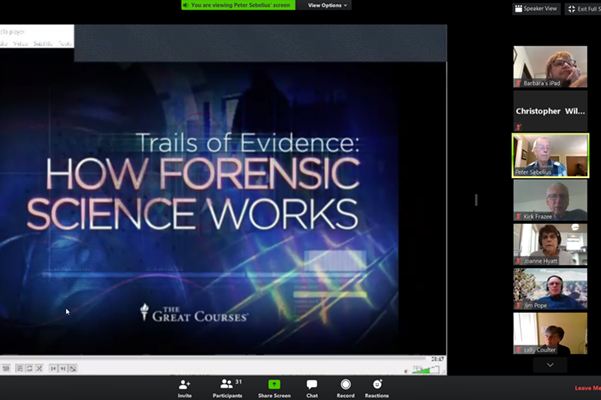
Task: Toggle shuffle in the media player
Action: tap(39, 368)
